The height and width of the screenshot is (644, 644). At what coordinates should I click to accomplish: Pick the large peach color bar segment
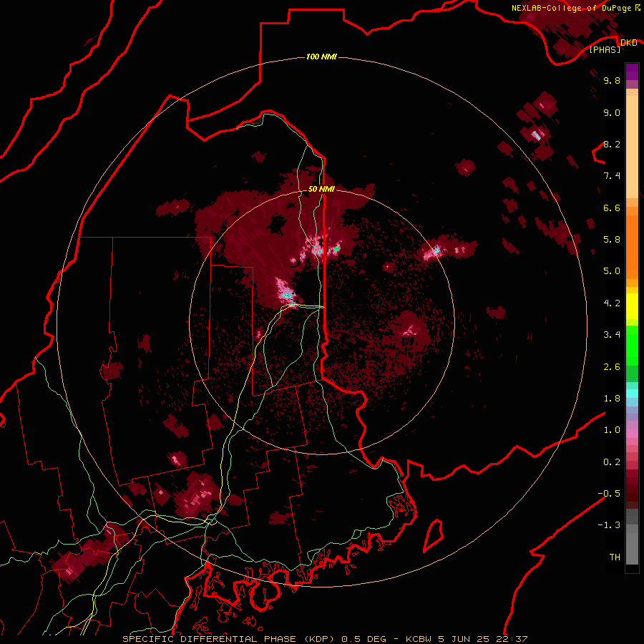point(632,147)
